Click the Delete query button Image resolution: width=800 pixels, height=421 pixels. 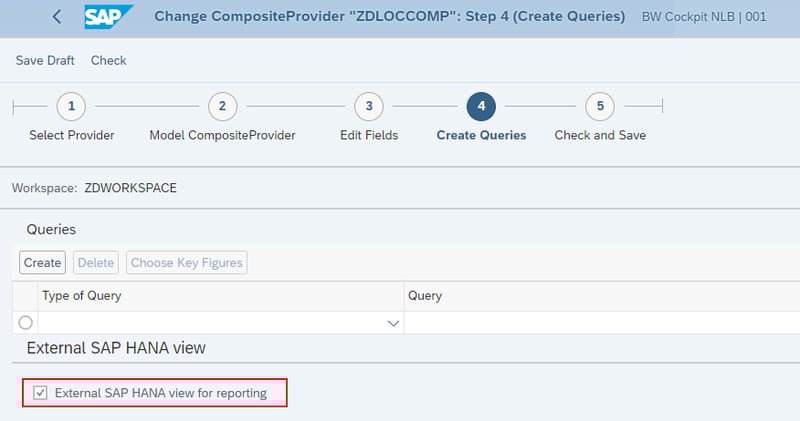96,262
